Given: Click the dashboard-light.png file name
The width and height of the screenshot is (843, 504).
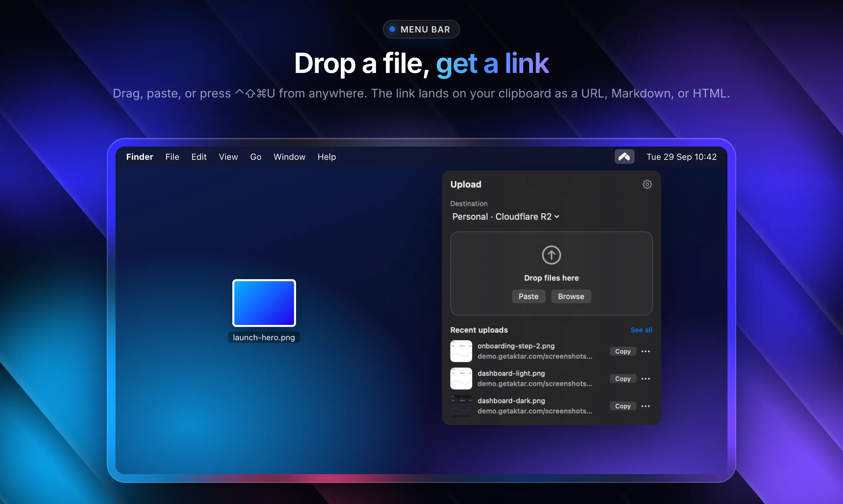Looking at the screenshot, I should 511,373.
